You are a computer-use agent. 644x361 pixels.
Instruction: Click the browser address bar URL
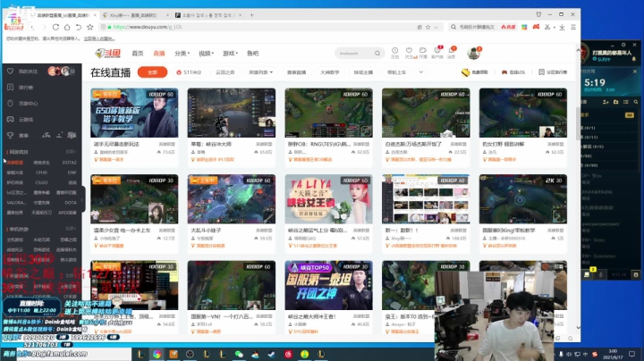[x=148, y=27]
